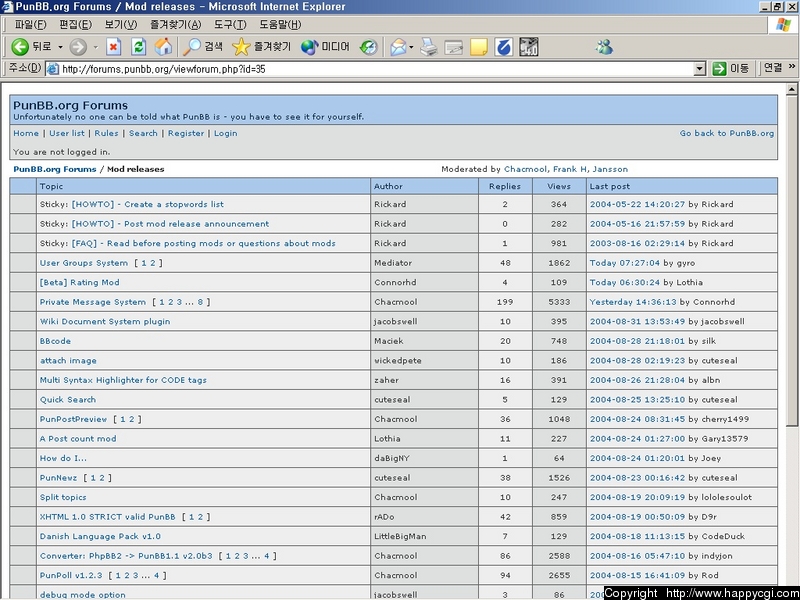Go to the Home page via house icon
The width and height of the screenshot is (800, 600).
[x=164, y=47]
